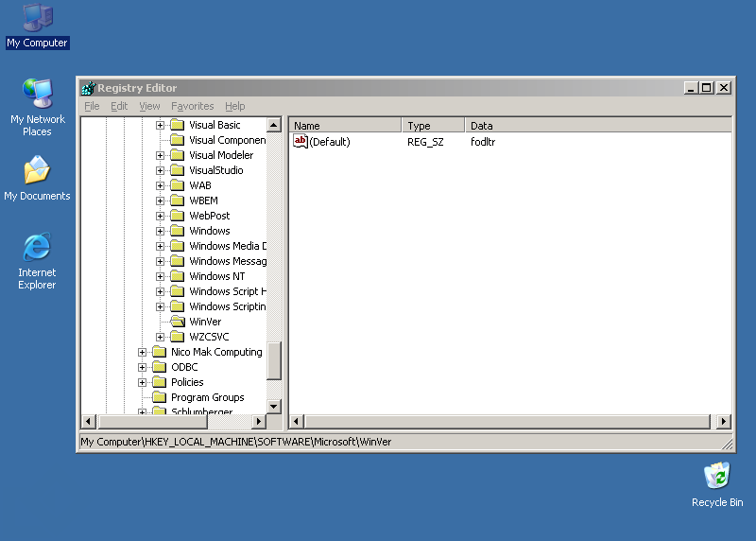Select the My Documents desktop icon

coord(37,178)
